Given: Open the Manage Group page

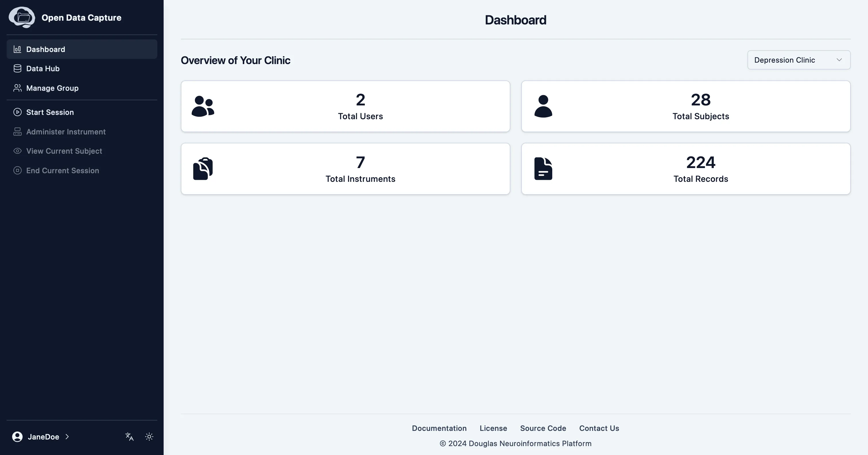Looking at the screenshot, I should [x=82, y=88].
